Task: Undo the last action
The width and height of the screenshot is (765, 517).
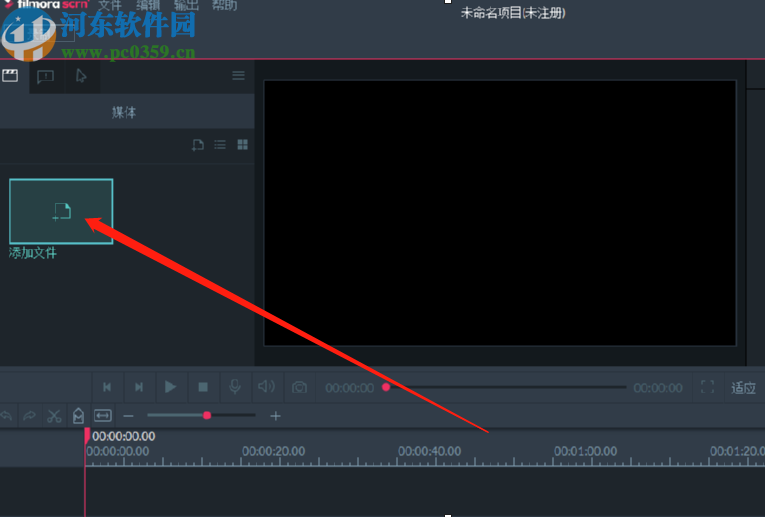Action: [6, 416]
